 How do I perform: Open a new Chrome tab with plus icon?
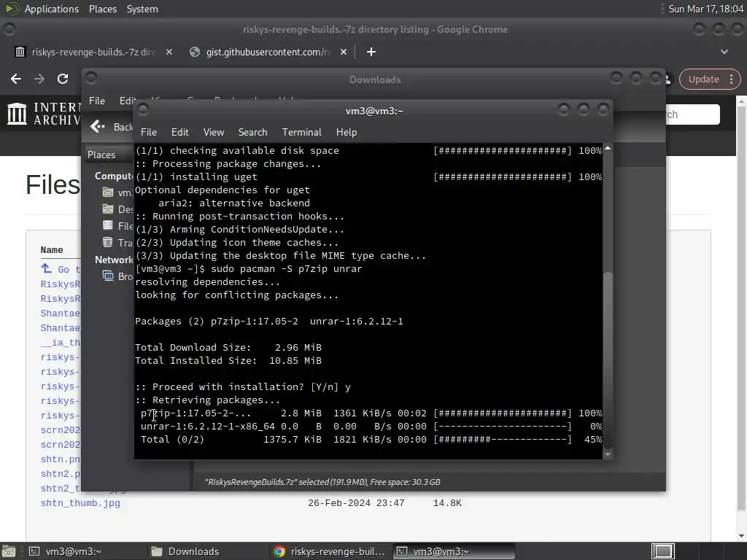click(x=371, y=52)
